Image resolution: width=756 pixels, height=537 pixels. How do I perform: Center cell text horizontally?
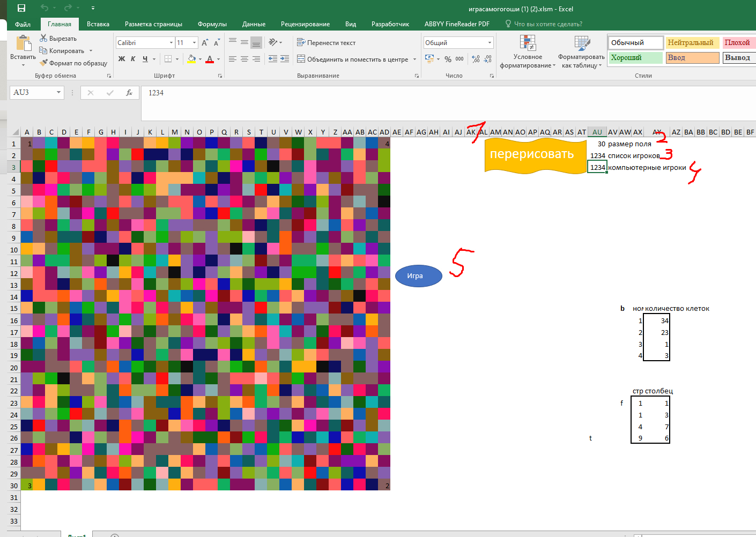pyautogui.click(x=244, y=59)
